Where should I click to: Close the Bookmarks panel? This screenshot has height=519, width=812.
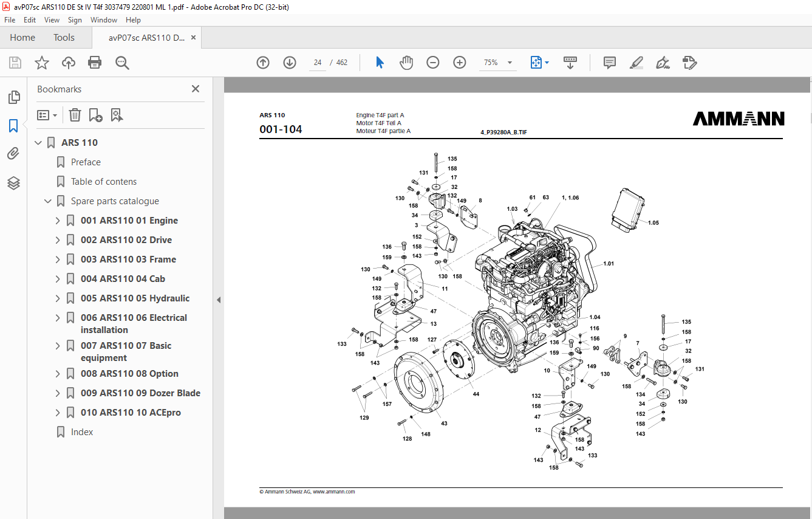[x=196, y=89]
